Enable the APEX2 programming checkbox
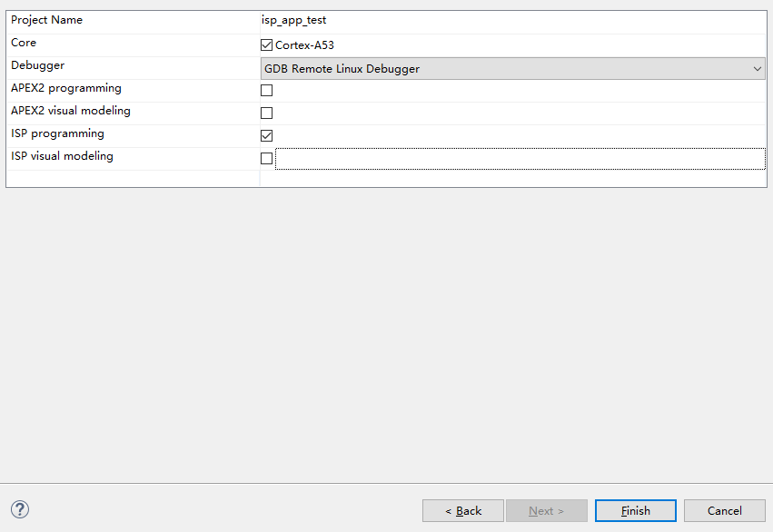The image size is (773, 532). pyautogui.click(x=266, y=91)
